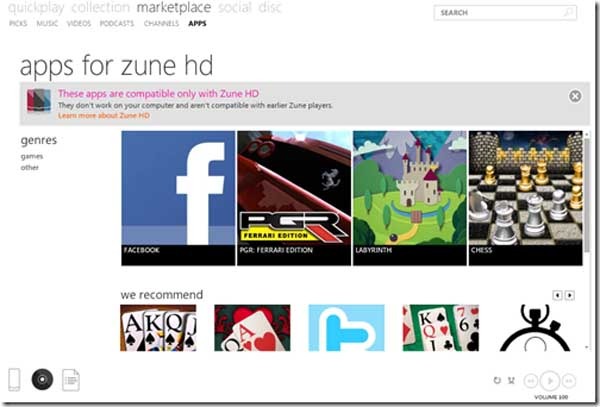Open the device icon in bottom bar

click(14, 380)
